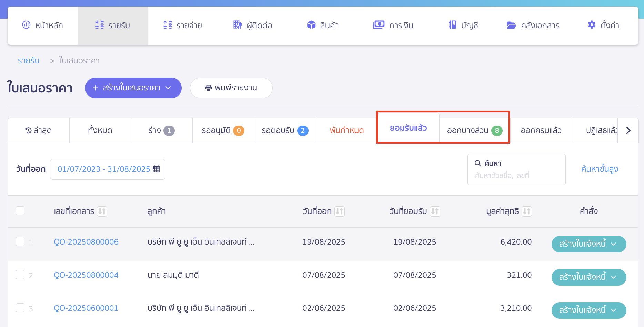Image resolution: width=644 pixels, height=327 pixels.
Task: Toggle the select-all header checkbox
Action: pos(20,211)
